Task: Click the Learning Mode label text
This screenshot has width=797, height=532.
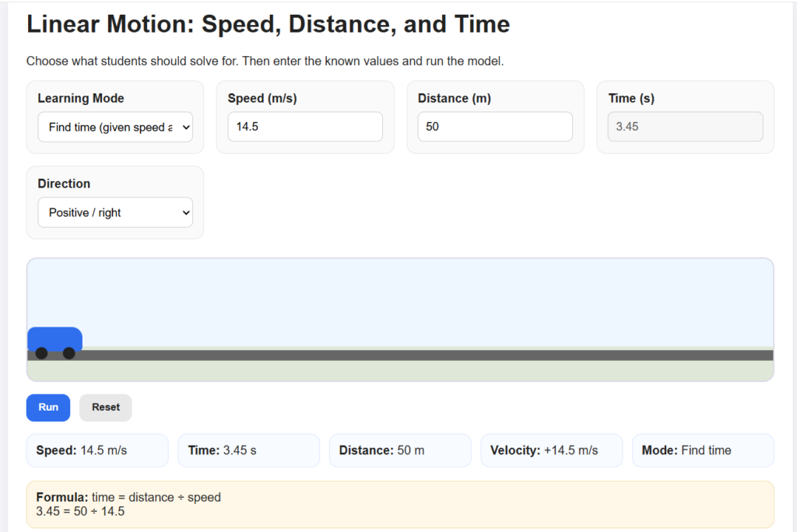Action: (81, 99)
